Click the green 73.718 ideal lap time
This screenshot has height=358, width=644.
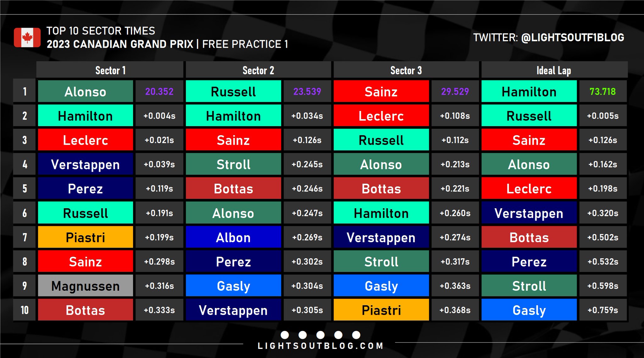602,92
